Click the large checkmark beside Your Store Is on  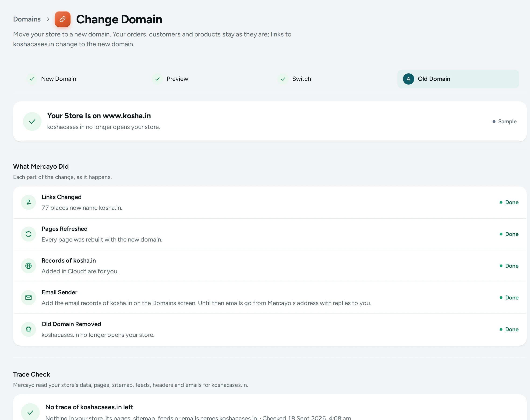click(32, 121)
